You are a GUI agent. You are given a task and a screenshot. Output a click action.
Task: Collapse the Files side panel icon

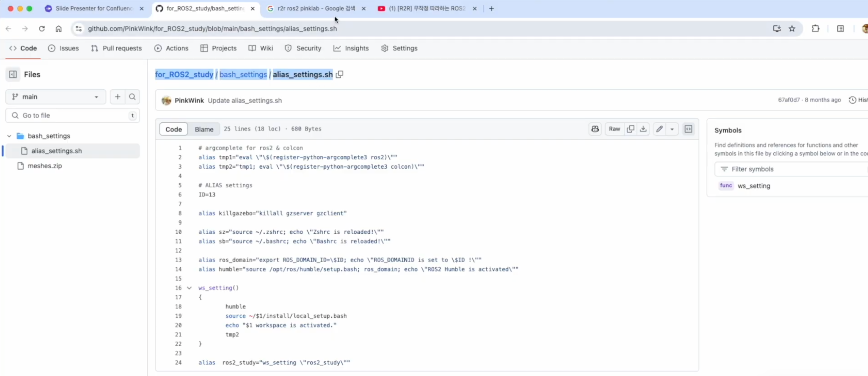[13, 74]
